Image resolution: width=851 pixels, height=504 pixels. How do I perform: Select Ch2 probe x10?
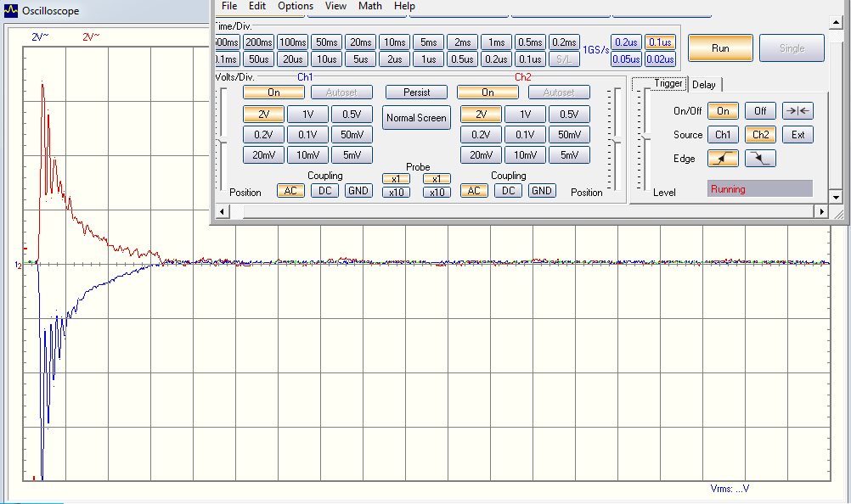437,193
